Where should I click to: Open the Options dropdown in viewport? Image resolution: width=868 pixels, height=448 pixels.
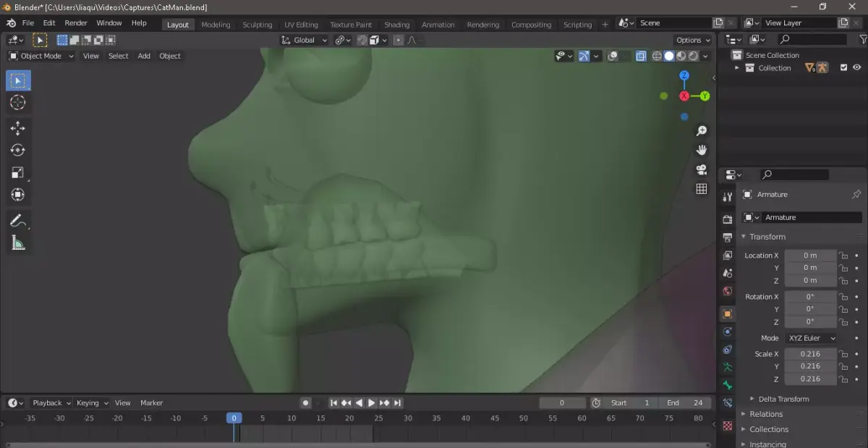click(693, 41)
